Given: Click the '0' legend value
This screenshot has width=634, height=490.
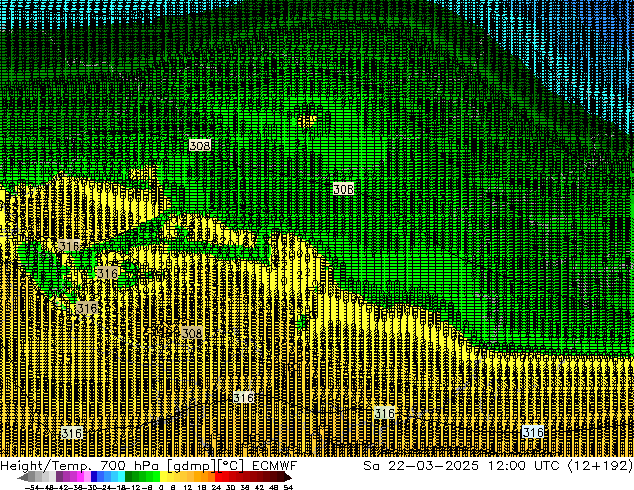Looking at the screenshot, I should click(161, 488).
